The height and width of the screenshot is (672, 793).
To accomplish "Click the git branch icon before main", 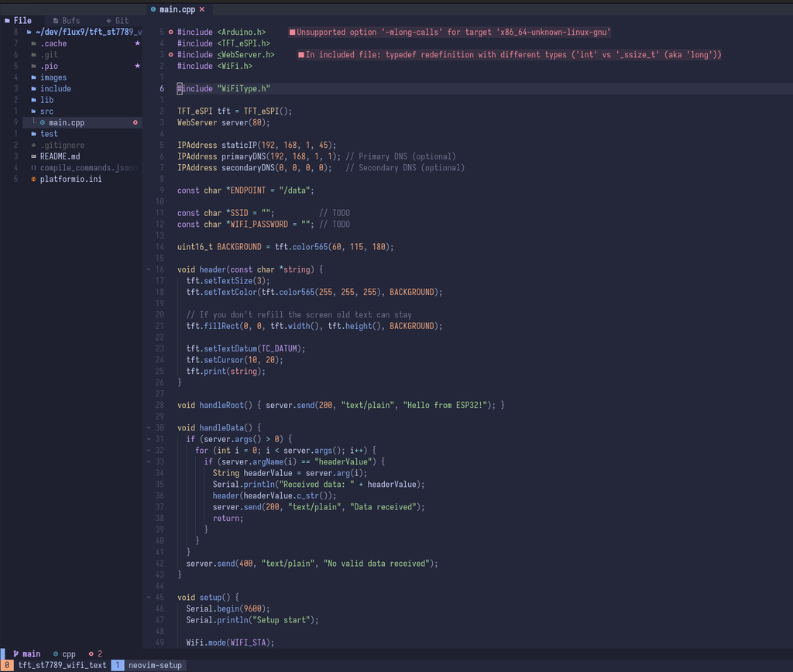I will [15, 653].
